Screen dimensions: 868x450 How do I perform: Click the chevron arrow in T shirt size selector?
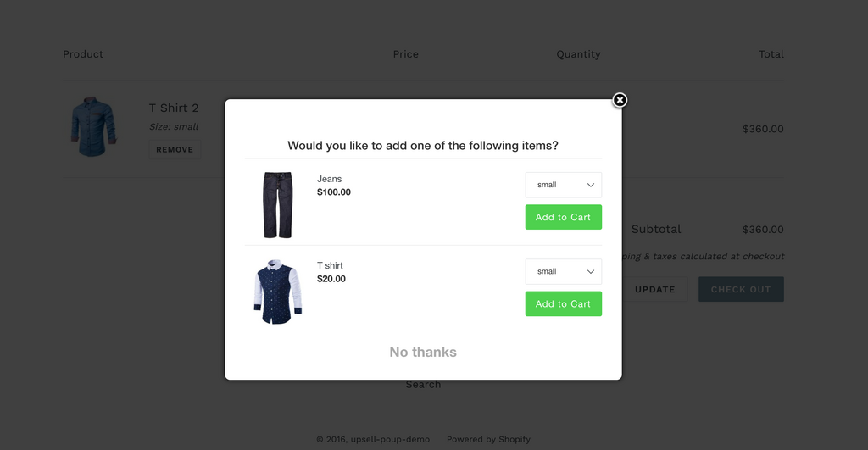(x=591, y=272)
